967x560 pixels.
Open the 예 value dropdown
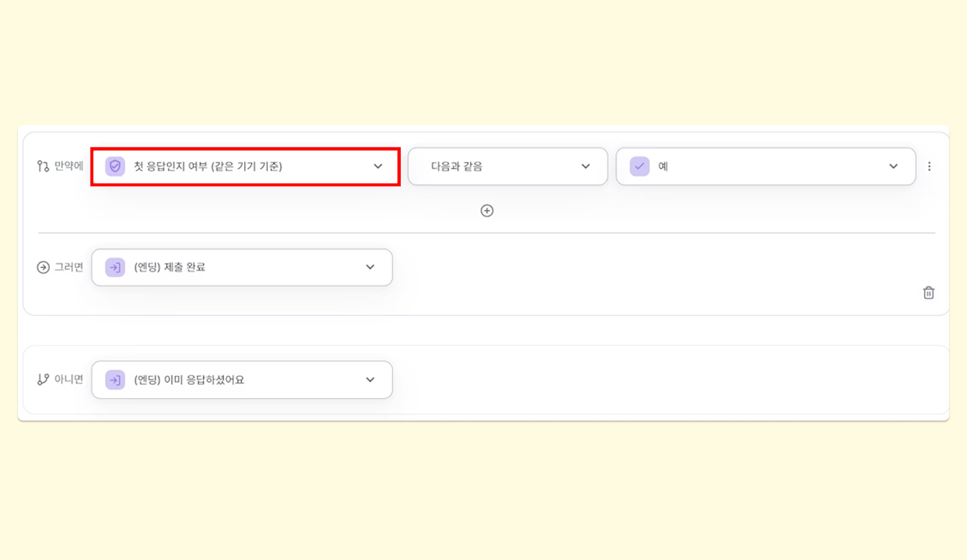[x=765, y=166]
